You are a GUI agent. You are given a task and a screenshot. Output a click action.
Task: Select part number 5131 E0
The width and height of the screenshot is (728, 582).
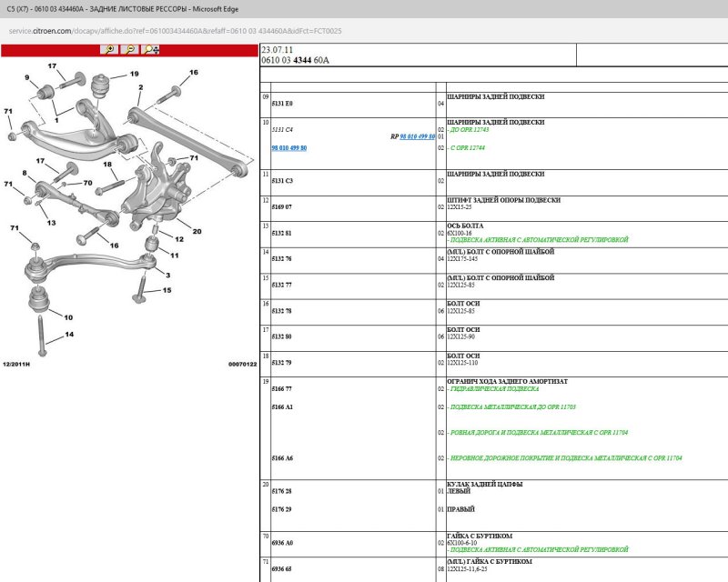(282, 104)
